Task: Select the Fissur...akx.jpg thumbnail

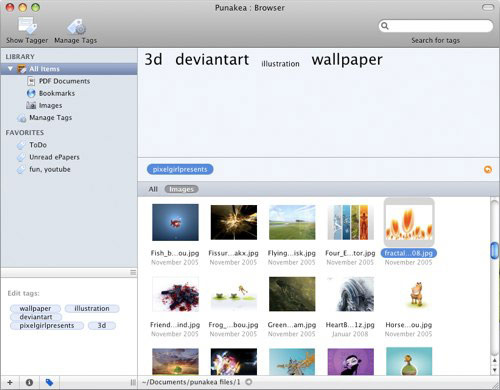Action: coord(234,222)
